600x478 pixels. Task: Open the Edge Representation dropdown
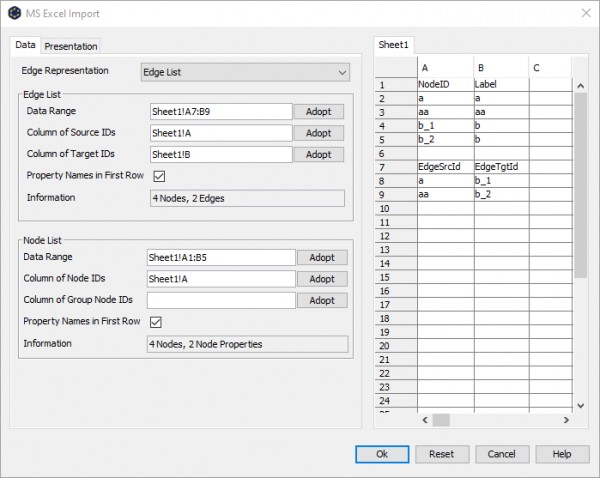click(245, 72)
